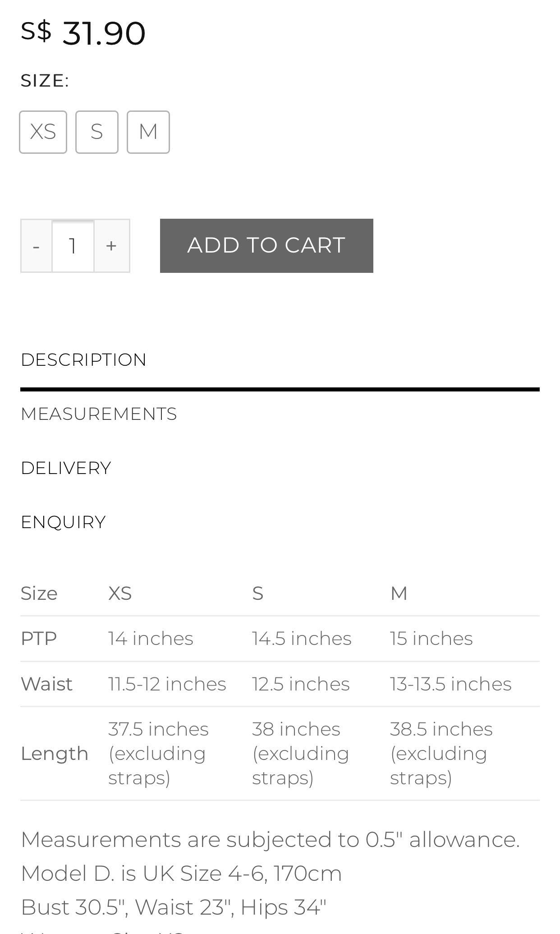The height and width of the screenshot is (934, 560).
Task: Pick the M size option
Action: point(148,132)
